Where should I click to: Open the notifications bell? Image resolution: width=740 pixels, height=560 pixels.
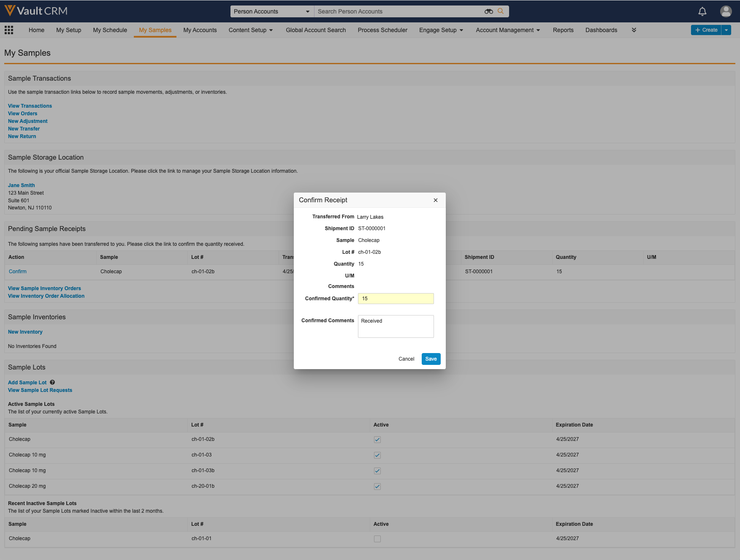point(702,11)
